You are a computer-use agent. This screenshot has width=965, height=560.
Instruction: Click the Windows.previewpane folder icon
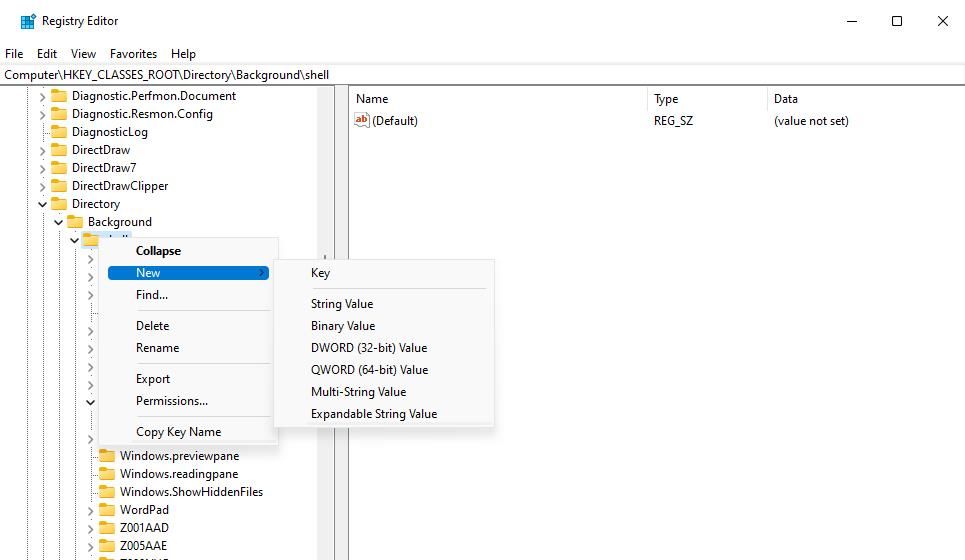point(107,456)
